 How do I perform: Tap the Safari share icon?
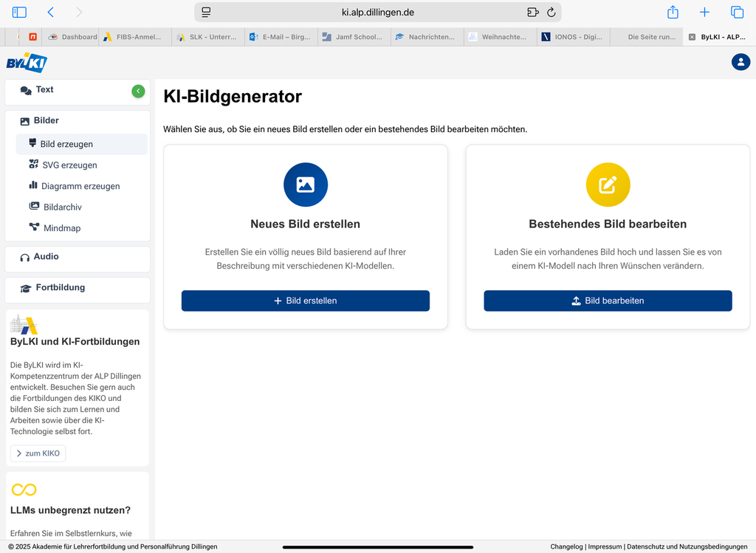coord(673,13)
